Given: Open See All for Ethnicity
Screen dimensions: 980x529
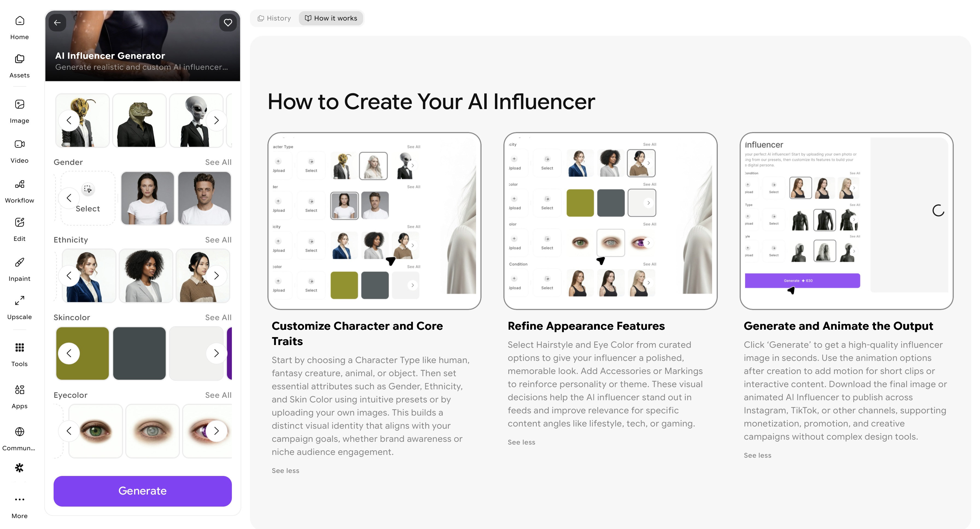Looking at the screenshot, I should [x=218, y=240].
